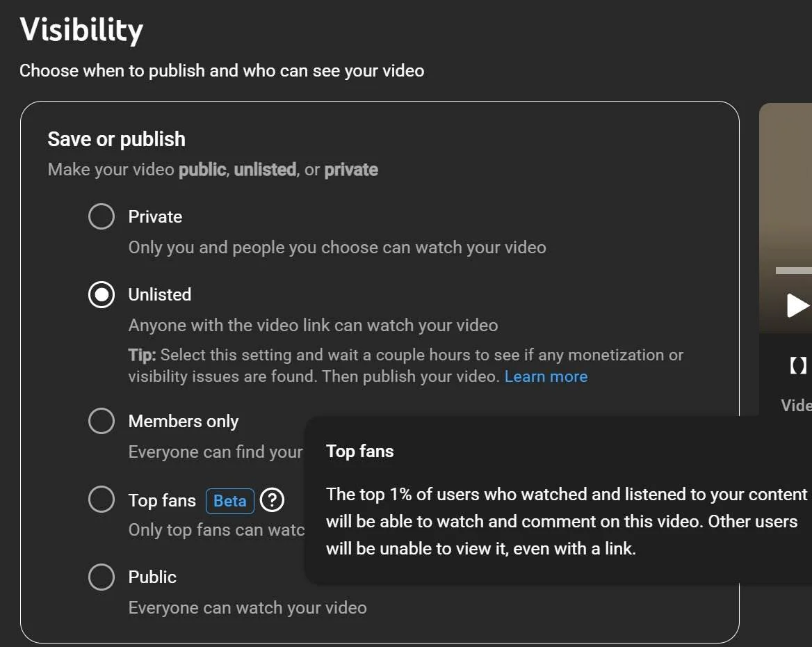Screen dimensions: 812x647
Task: Click the 'Top fans' tooltip title
Action: tap(360, 451)
